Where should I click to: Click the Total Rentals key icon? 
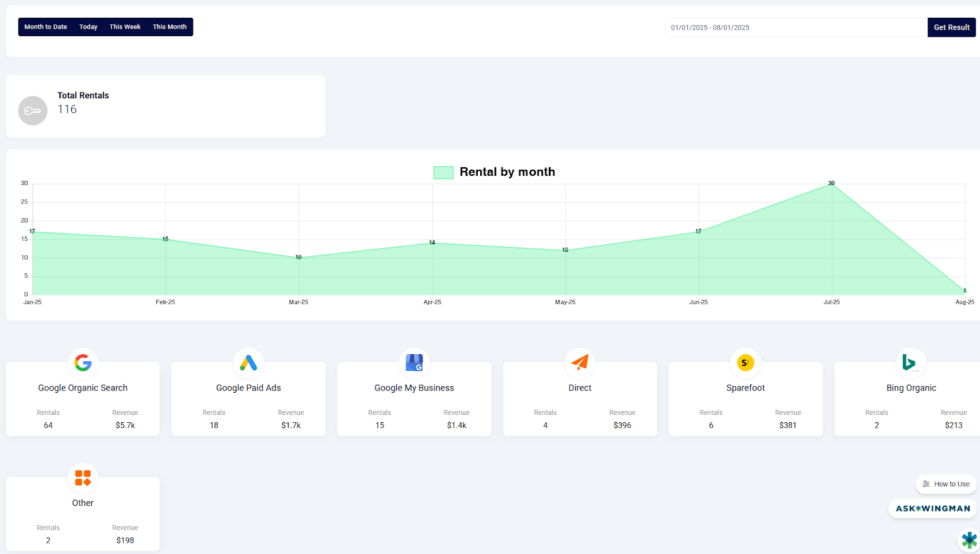33,111
